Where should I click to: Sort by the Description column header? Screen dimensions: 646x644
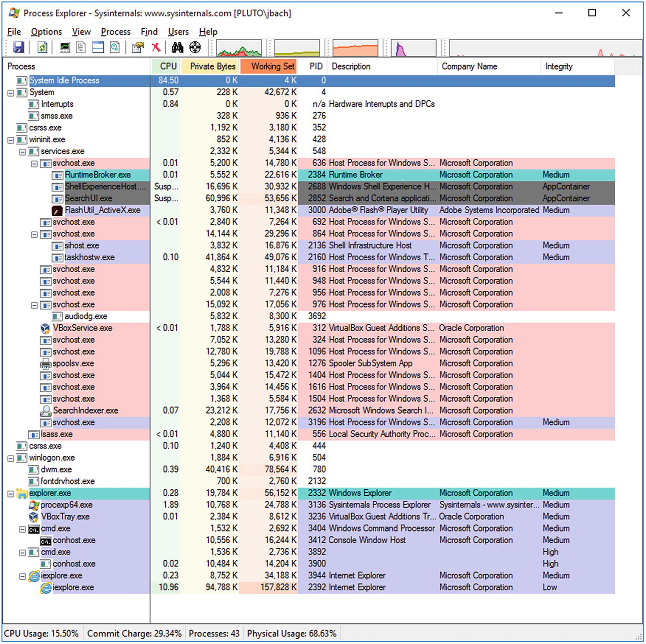point(382,67)
